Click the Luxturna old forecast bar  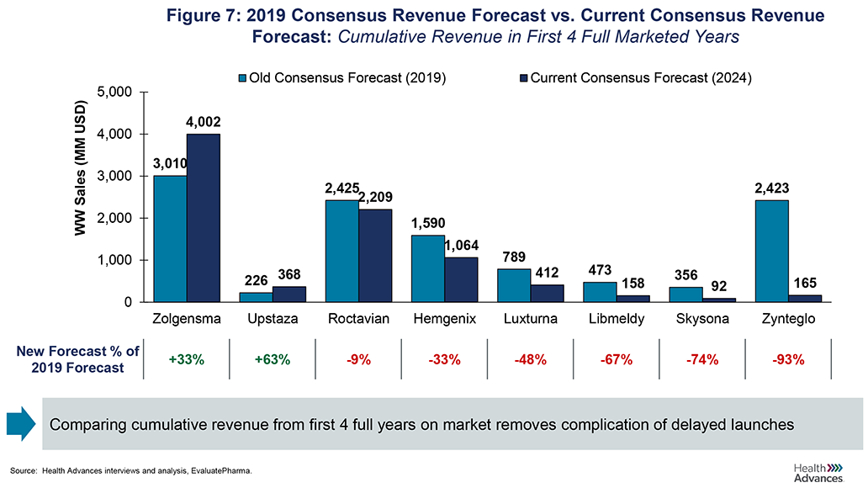pos(514,285)
